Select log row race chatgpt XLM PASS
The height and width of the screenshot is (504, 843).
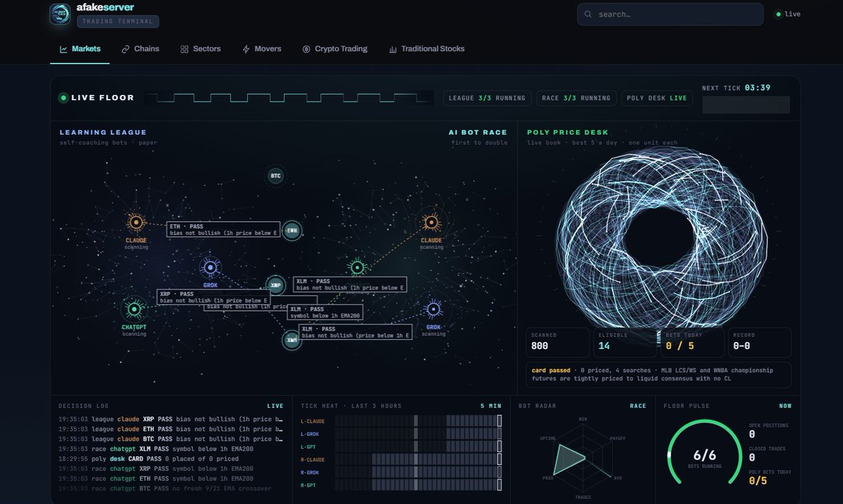[x=171, y=449]
